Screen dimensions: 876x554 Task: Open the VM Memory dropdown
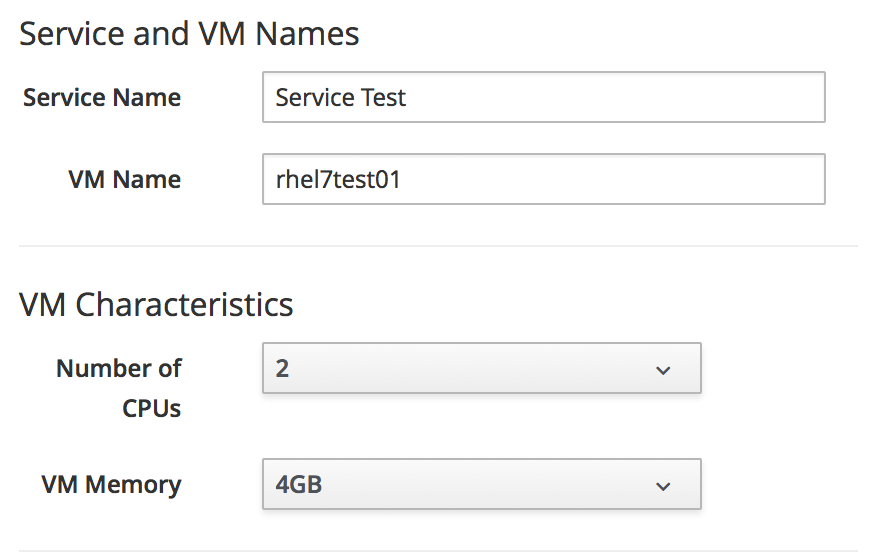(481, 485)
